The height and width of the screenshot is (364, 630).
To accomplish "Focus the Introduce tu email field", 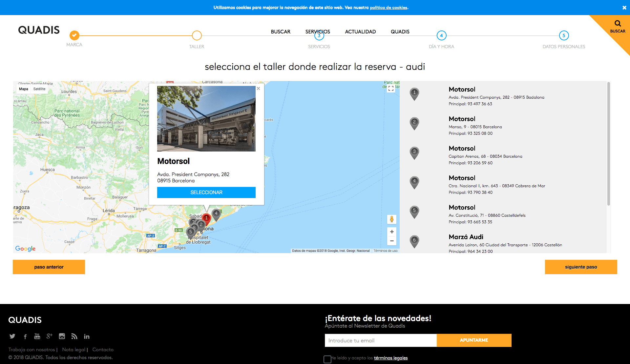I will (381, 340).
